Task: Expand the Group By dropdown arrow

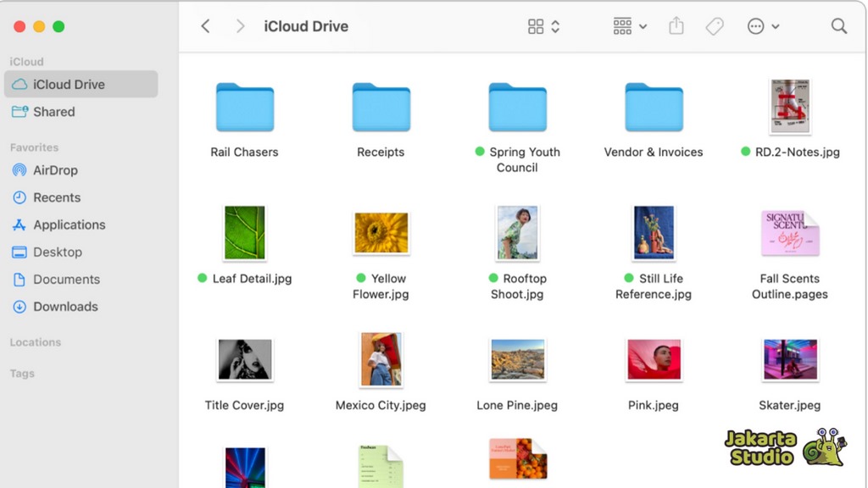Action: 643,26
